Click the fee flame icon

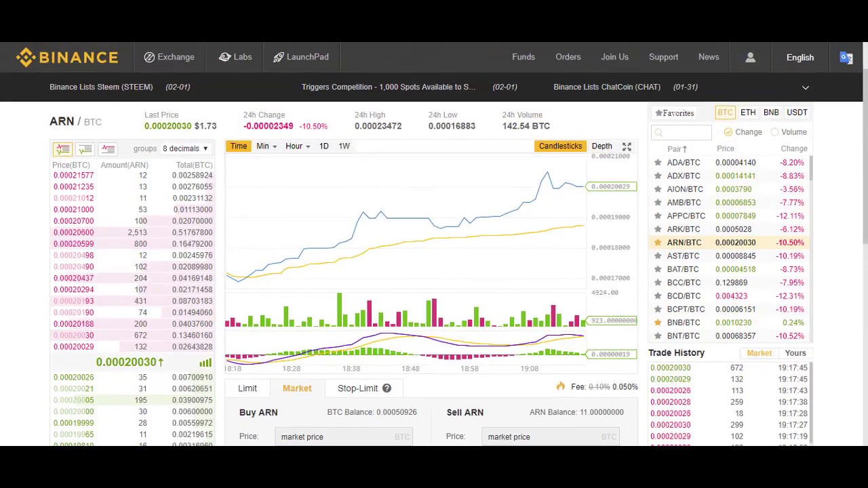(x=561, y=386)
